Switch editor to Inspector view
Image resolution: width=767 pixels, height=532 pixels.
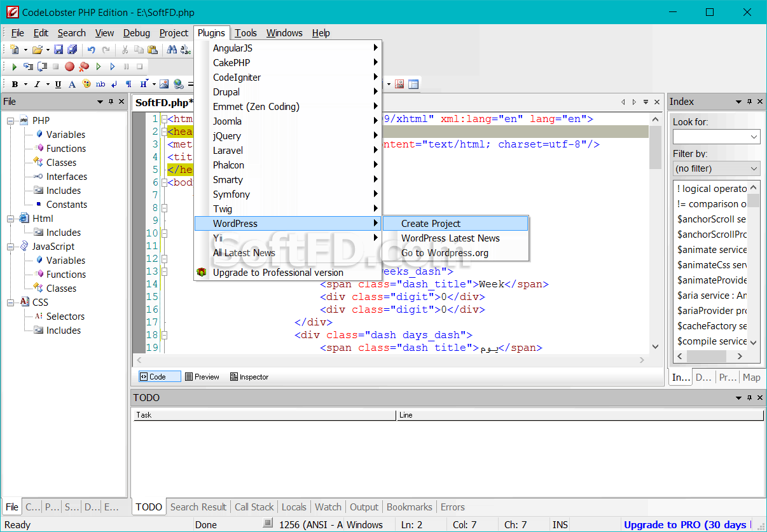point(249,377)
